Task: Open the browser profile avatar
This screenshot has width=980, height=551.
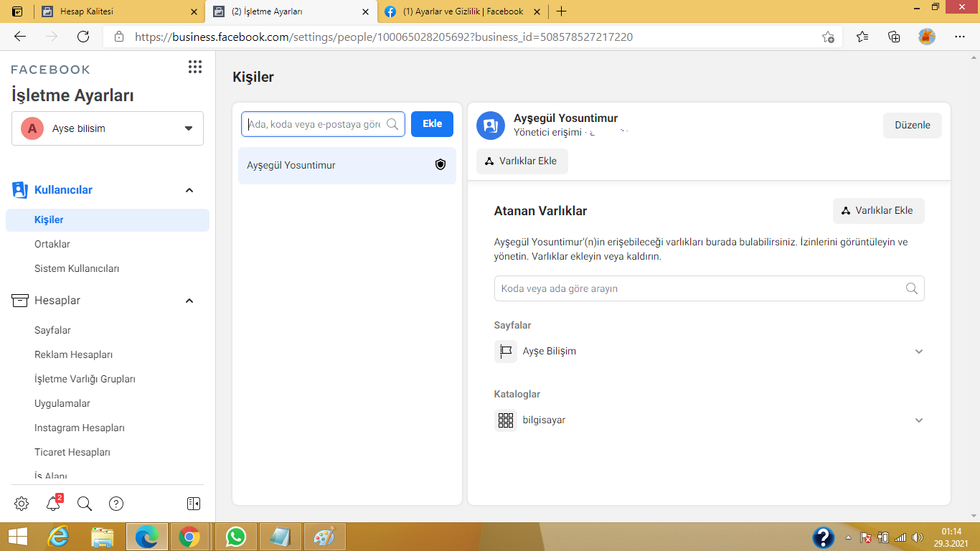Action: coord(927,37)
